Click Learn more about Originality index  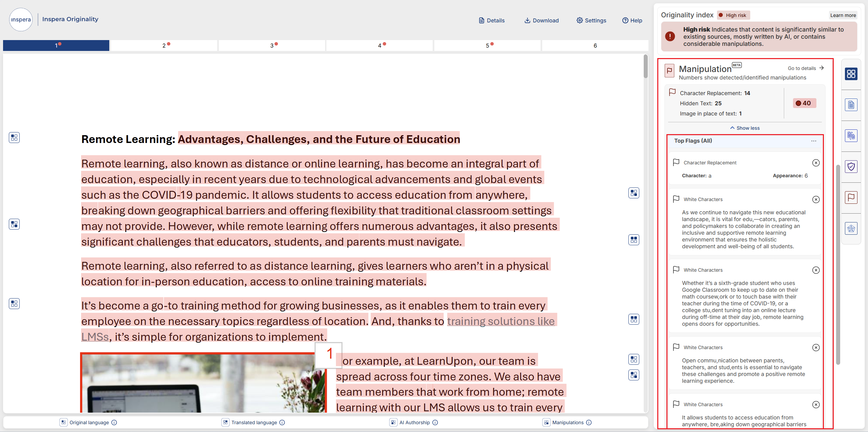pos(843,15)
